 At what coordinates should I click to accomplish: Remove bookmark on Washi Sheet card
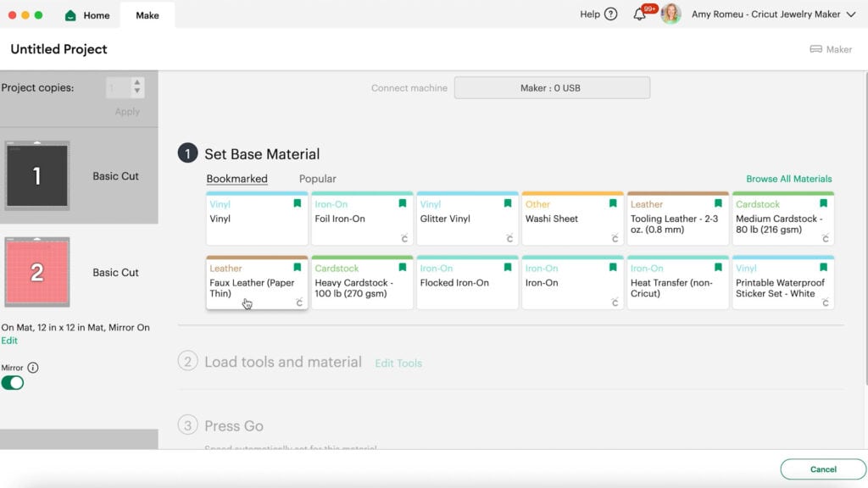[x=613, y=203]
